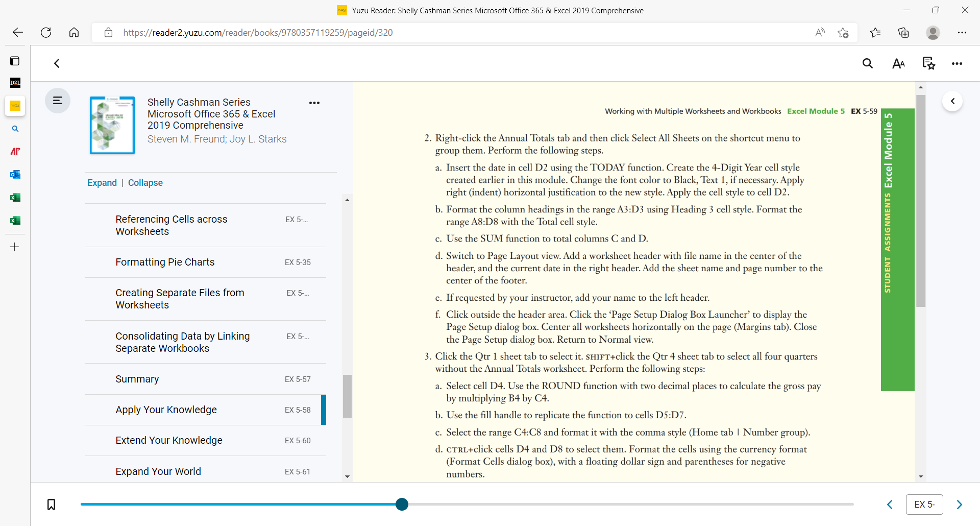This screenshot has height=526, width=980.
Task: Click the Collapse link
Action: (145, 183)
